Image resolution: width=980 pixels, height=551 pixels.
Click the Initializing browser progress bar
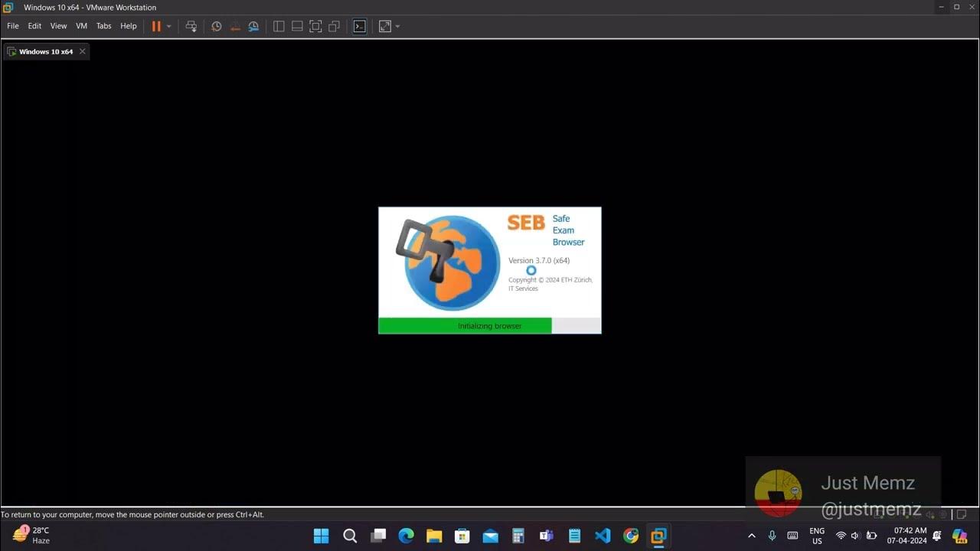[x=490, y=326]
